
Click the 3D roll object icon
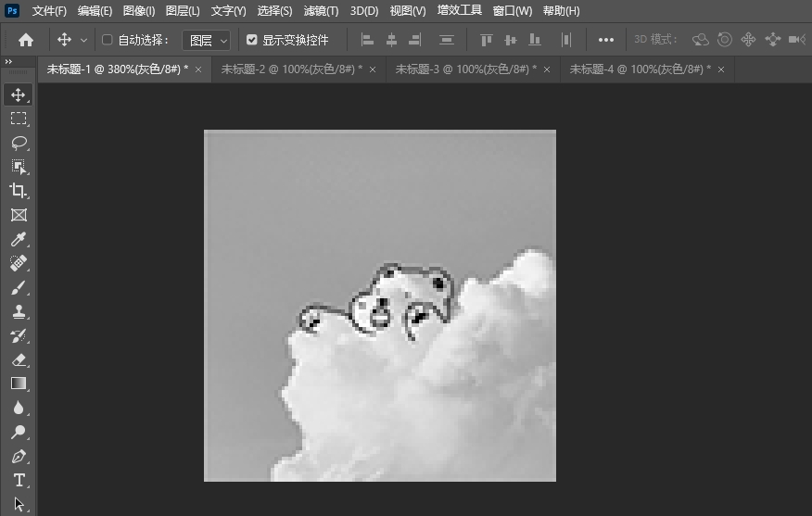coord(725,40)
